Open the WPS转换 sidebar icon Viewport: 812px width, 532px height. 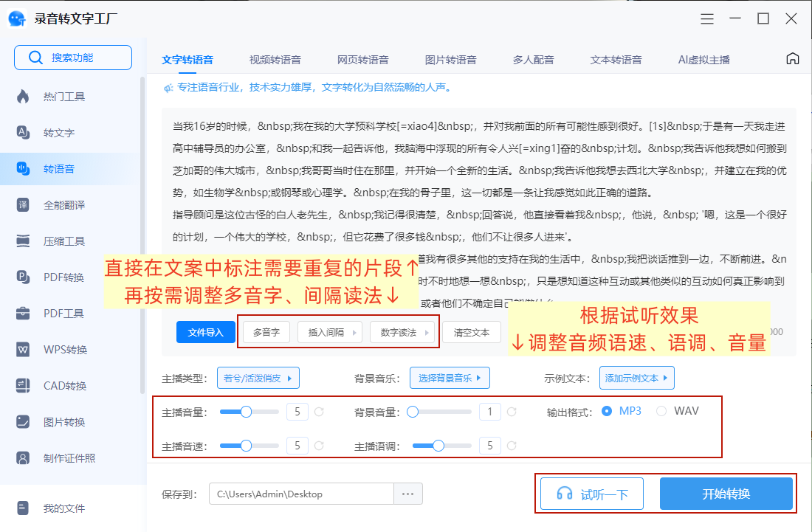(x=23, y=350)
